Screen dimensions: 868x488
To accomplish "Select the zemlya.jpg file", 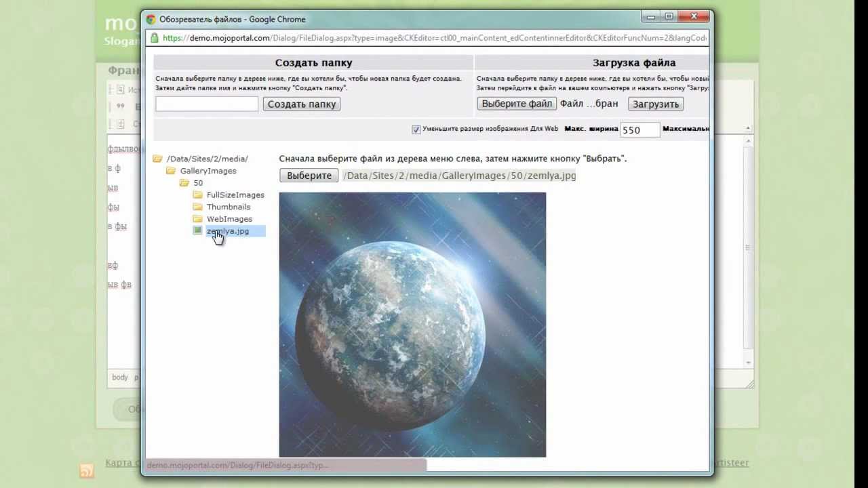I will 228,231.
